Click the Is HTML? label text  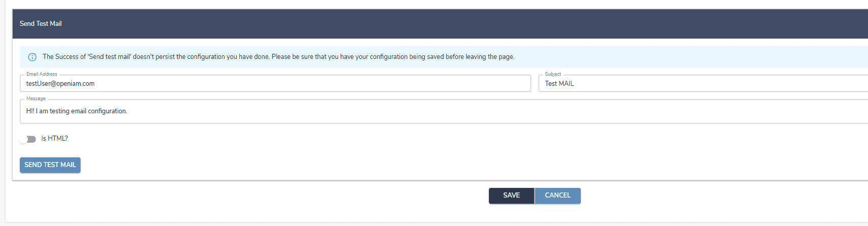(x=54, y=139)
